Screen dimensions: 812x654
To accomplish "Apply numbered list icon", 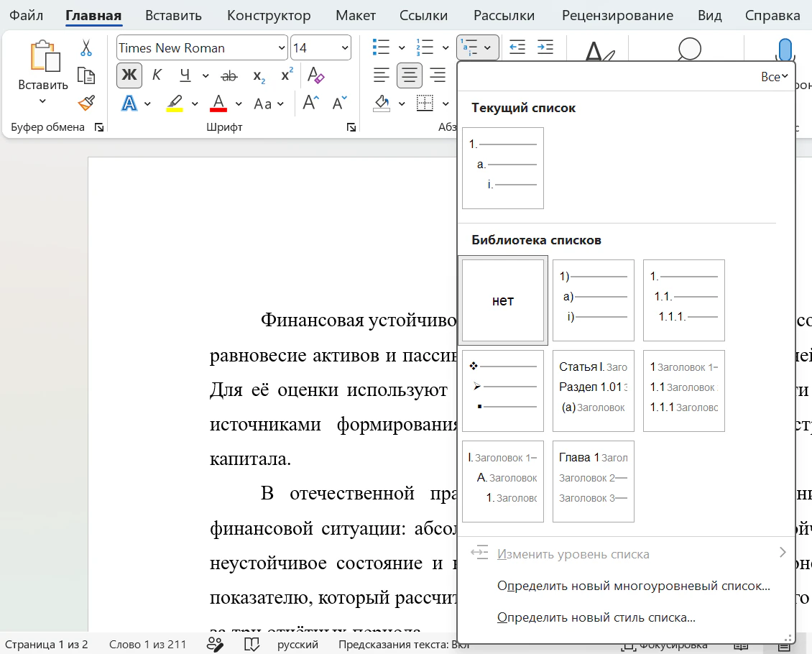I will tap(425, 47).
